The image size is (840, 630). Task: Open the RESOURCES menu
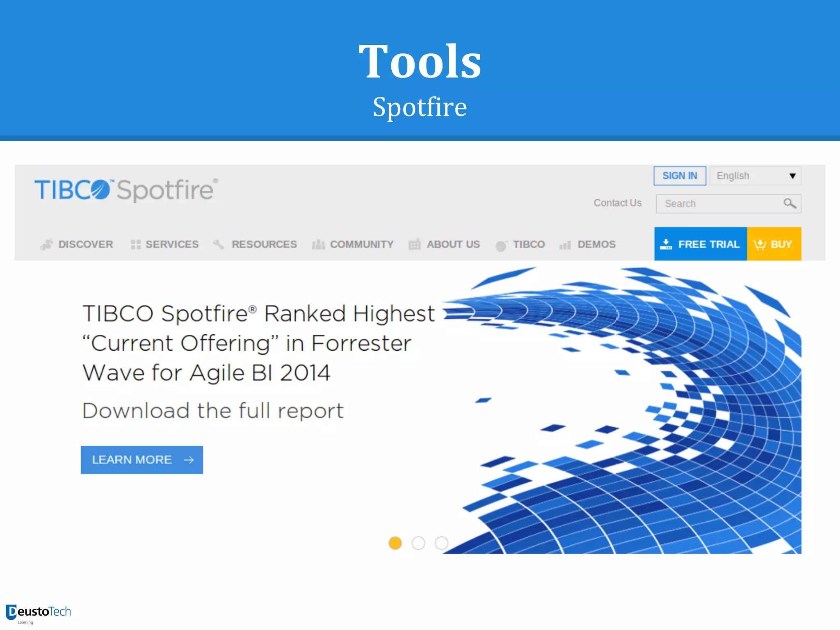265,244
